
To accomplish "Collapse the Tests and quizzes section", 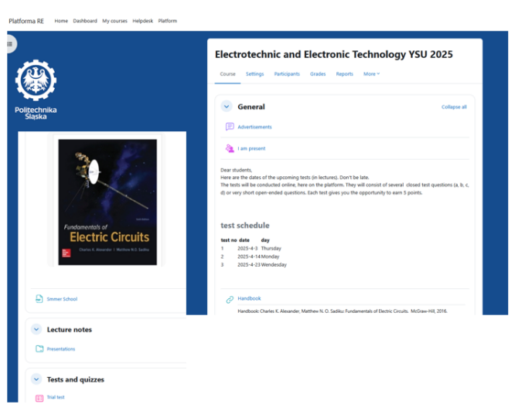I will click(x=36, y=379).
